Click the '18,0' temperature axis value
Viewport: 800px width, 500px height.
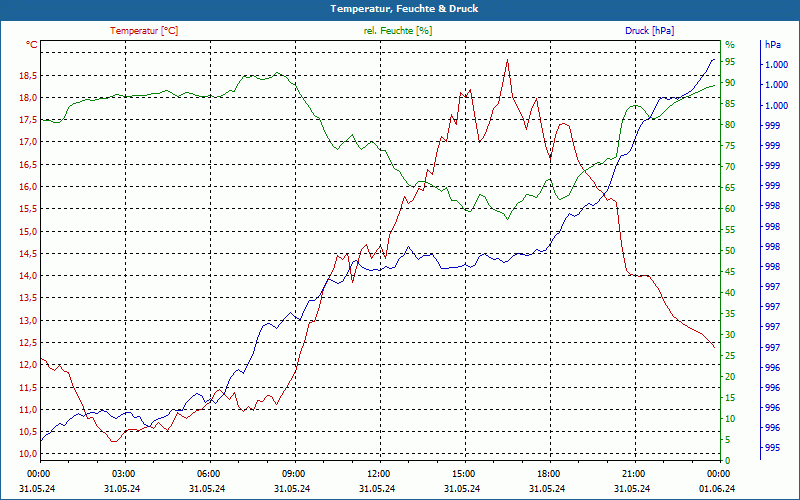coord(28,97)
